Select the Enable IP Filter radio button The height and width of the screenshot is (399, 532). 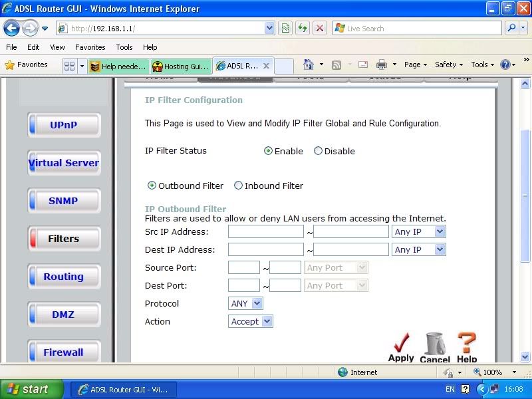click(269, 151)
